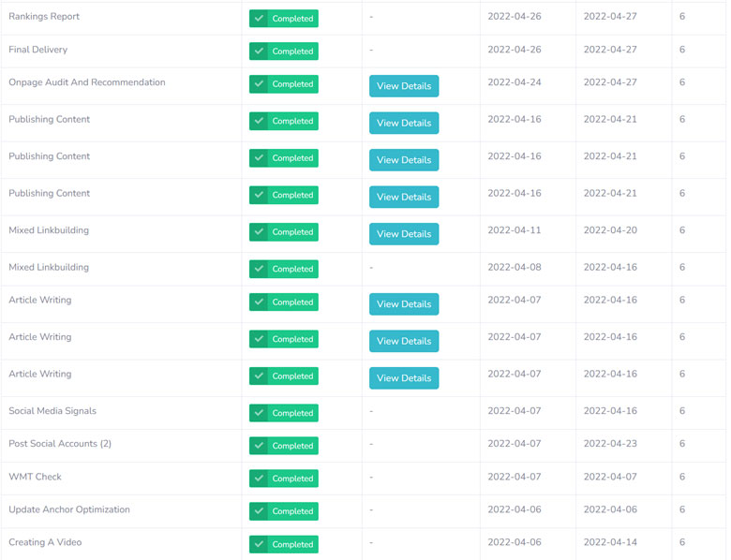Click the WMT Check row's checkmark icon
This screenshot has width=731, height=560.
pos(258,479)
